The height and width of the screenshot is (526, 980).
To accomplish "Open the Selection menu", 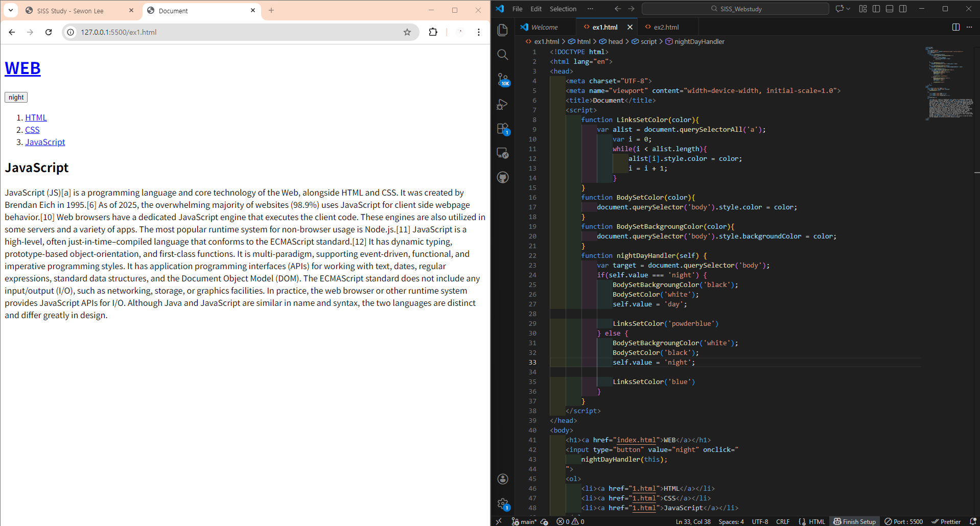I will click(x=563, y=9).
